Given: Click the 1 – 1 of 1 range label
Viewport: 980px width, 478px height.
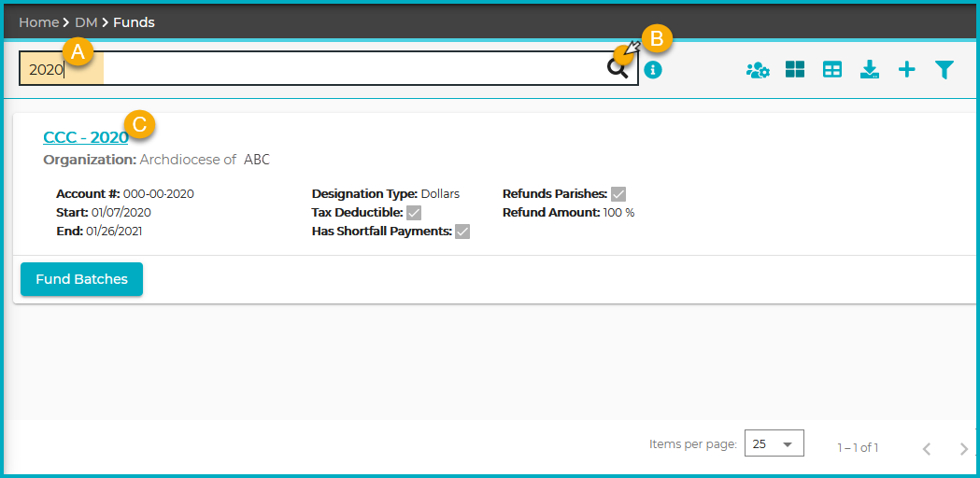Looking at the screenshot, I should tap(858, 448).
